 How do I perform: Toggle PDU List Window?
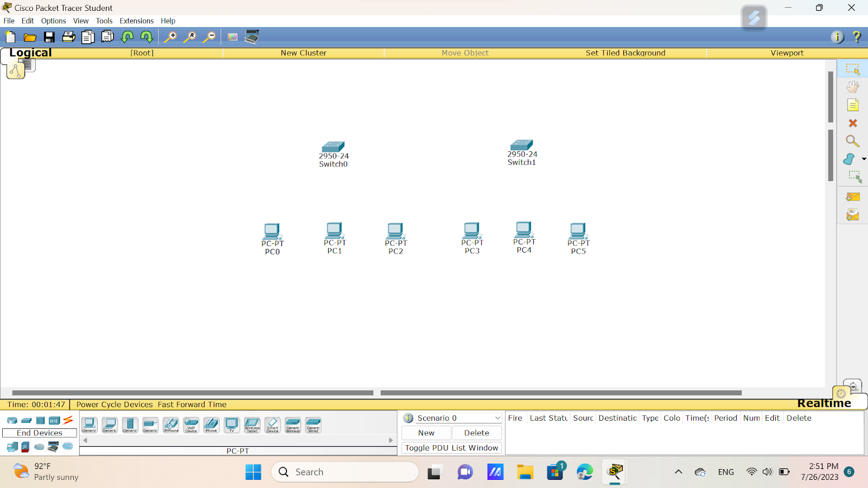click(451, 448)
